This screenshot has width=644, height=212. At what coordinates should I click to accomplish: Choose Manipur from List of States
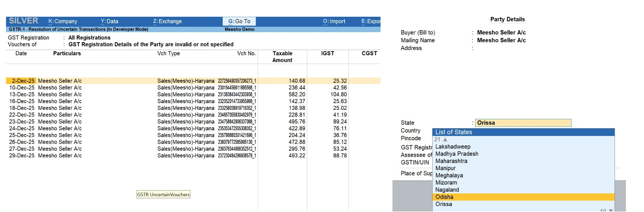[523, 168]
